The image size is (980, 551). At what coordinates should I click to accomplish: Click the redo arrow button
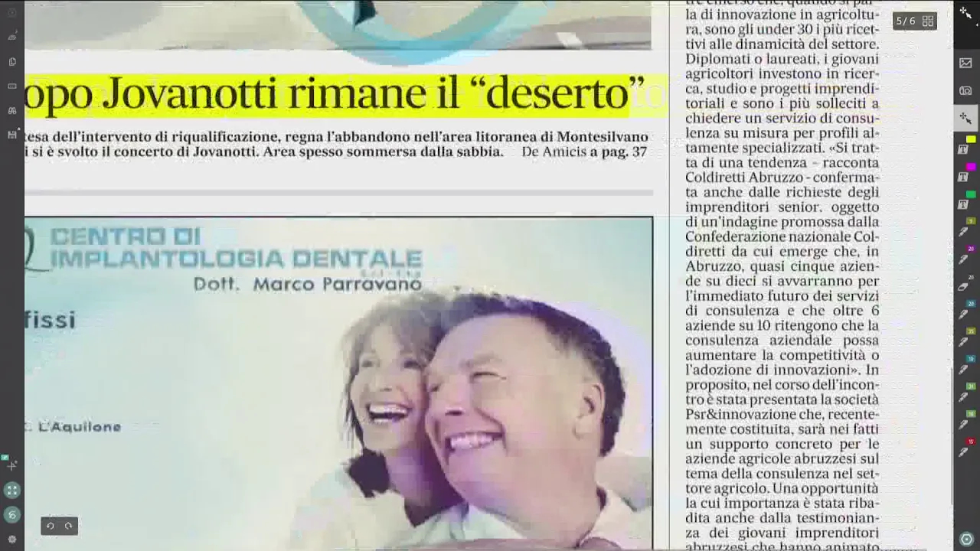(68, 526)
